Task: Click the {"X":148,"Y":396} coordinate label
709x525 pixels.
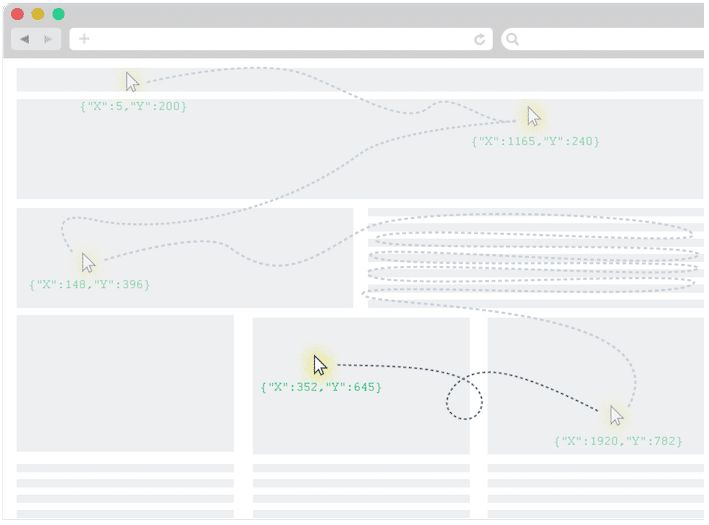Action: (90, 285)
